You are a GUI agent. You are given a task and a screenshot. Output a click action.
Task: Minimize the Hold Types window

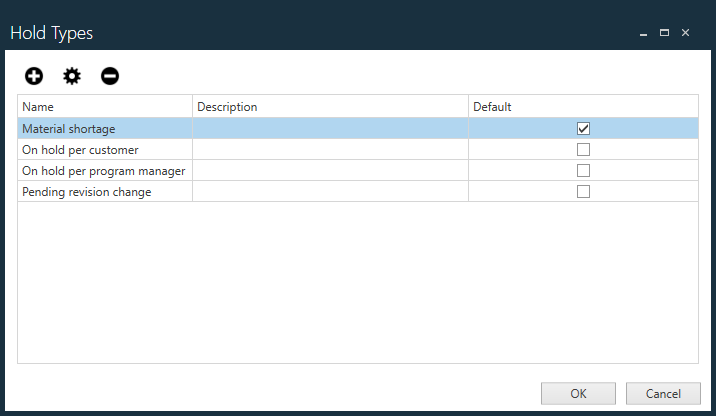[643, 33]
